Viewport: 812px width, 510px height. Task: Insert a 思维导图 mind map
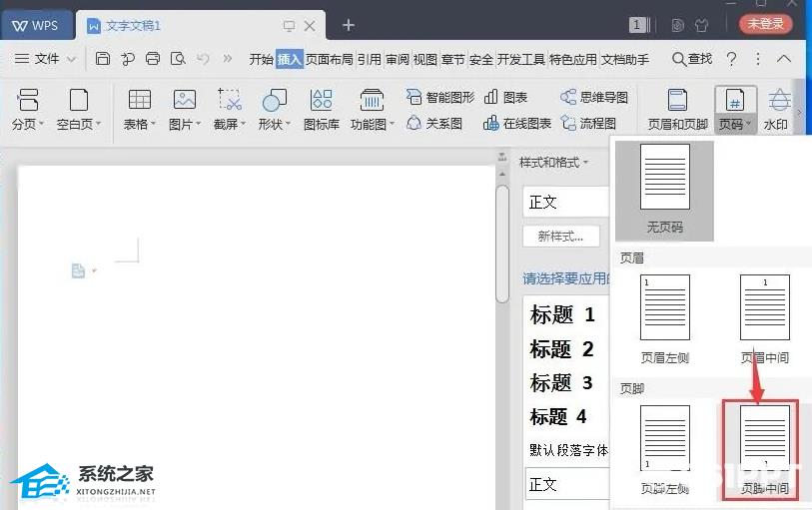(x=594, y=97)
